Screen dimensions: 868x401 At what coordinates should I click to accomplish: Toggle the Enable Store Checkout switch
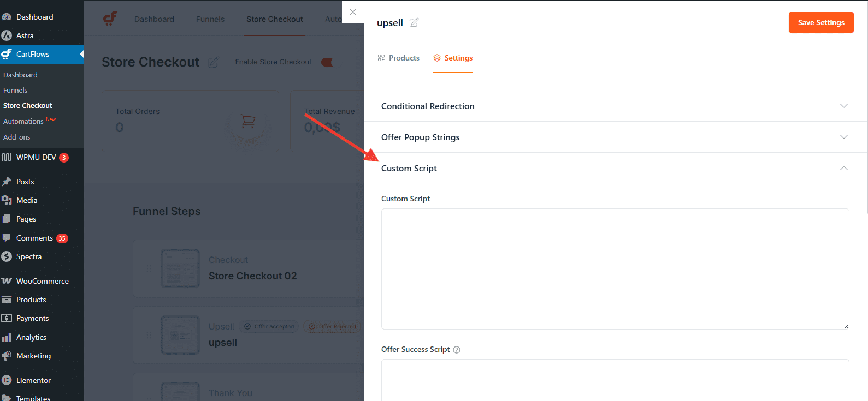click(328, 62)
